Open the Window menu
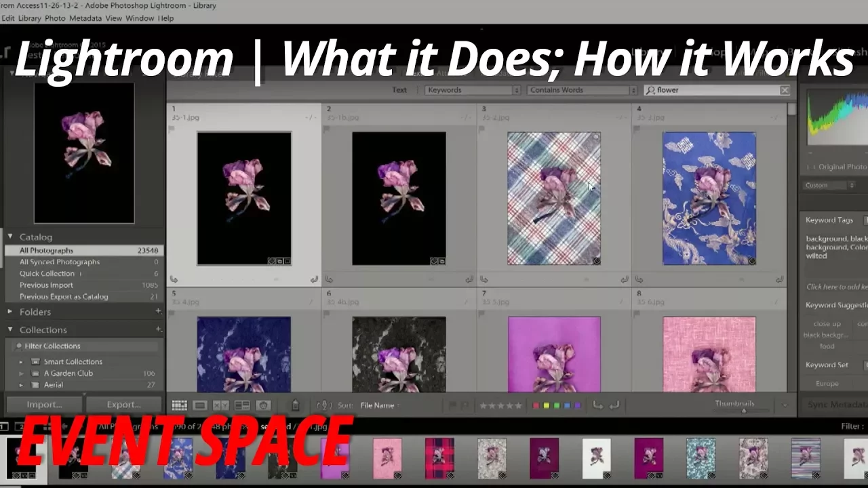 (x=140, y=18)
